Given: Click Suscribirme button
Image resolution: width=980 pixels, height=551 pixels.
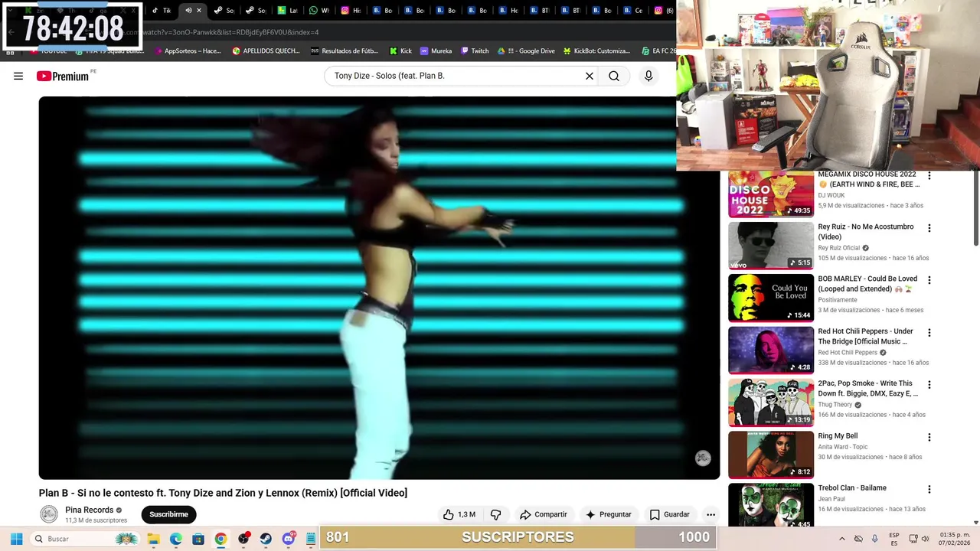Looking at the screenshot, I should pyautogui.click(x=168, y=514).
